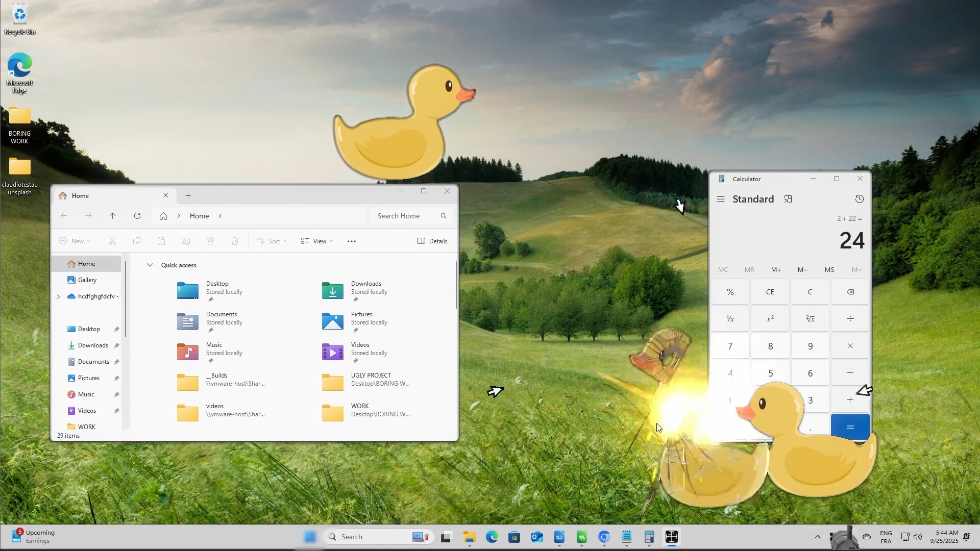
Task: Open the calculation history in Calculator
Action: click(860, 199)
